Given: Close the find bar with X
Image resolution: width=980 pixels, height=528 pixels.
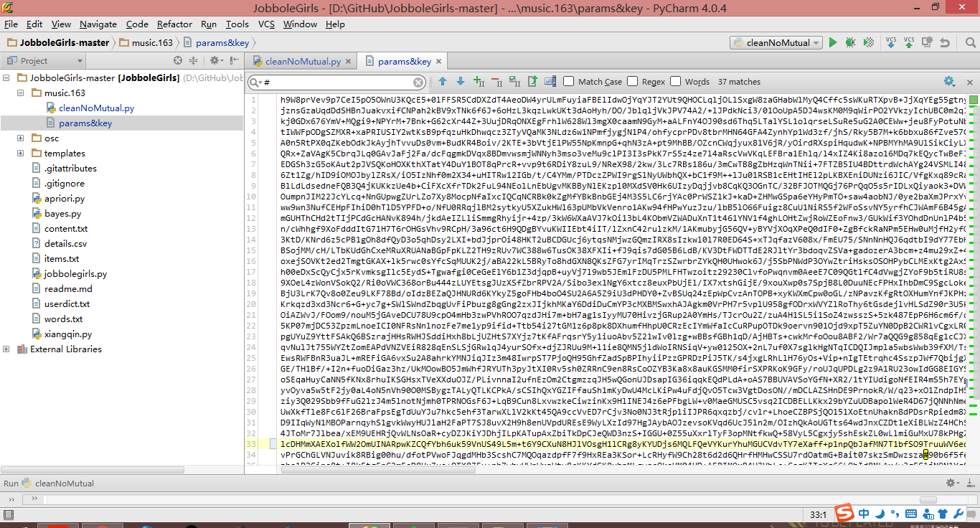Looking at the screenshot, I should click(x=969, y=81).
